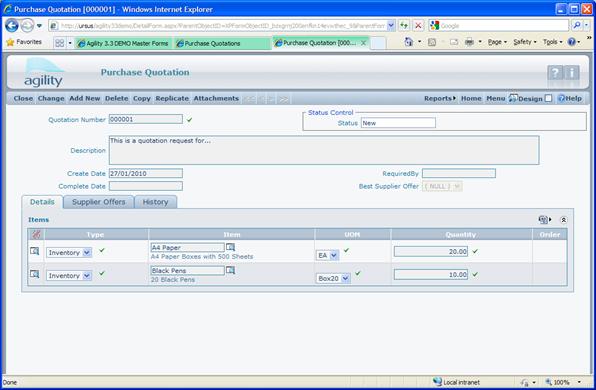596x390 pixels.
Task: Click the Add New button
Action: point(84,98)
